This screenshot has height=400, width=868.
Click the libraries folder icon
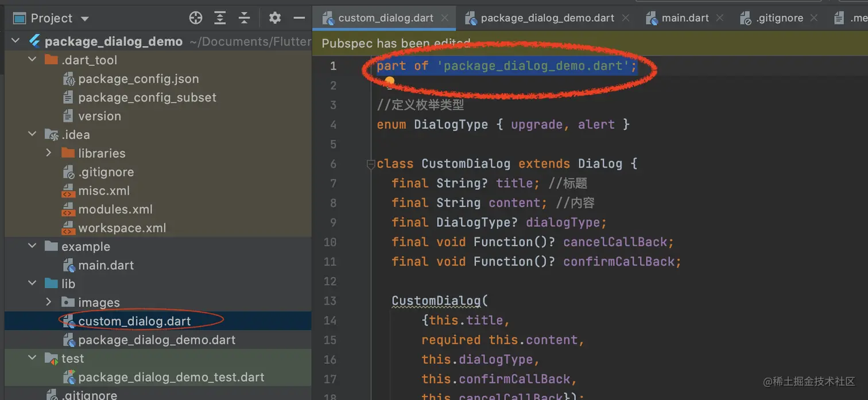pyautogui.click(x=68, y=153)
